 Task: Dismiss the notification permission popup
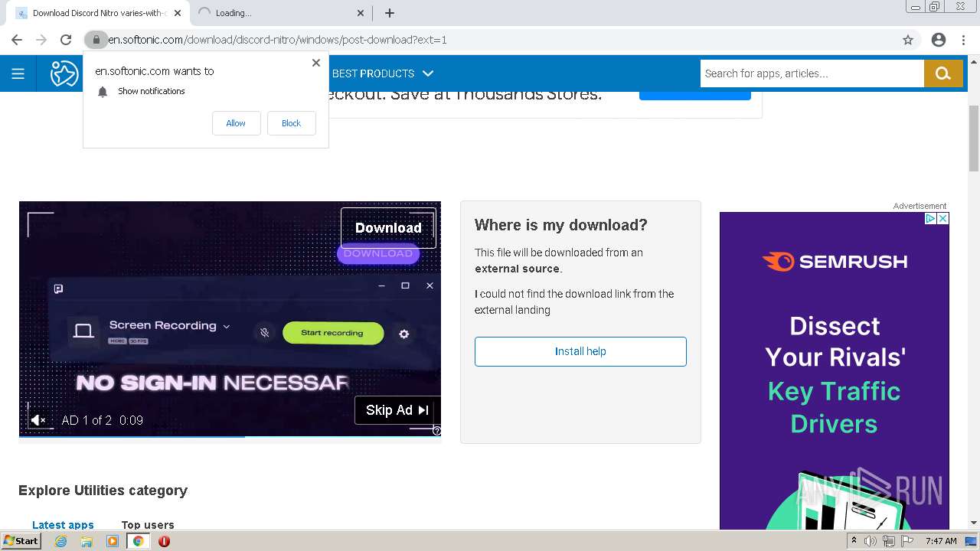(316, 63)
